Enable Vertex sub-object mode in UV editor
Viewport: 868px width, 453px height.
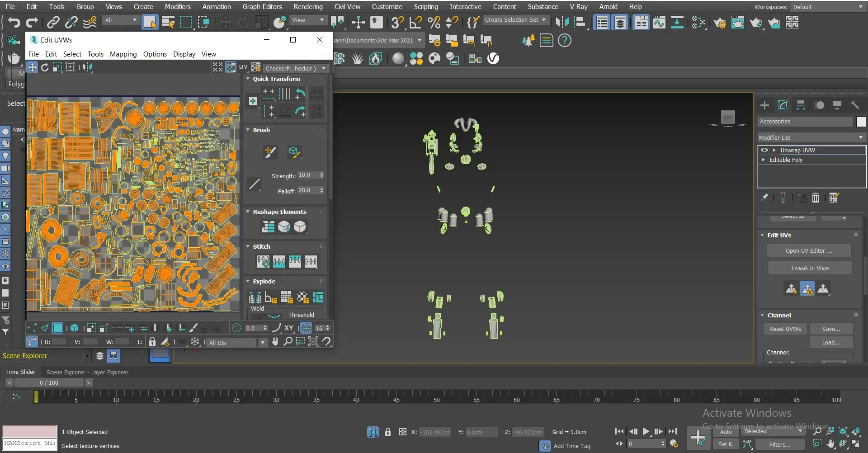(x=32, y=328)
